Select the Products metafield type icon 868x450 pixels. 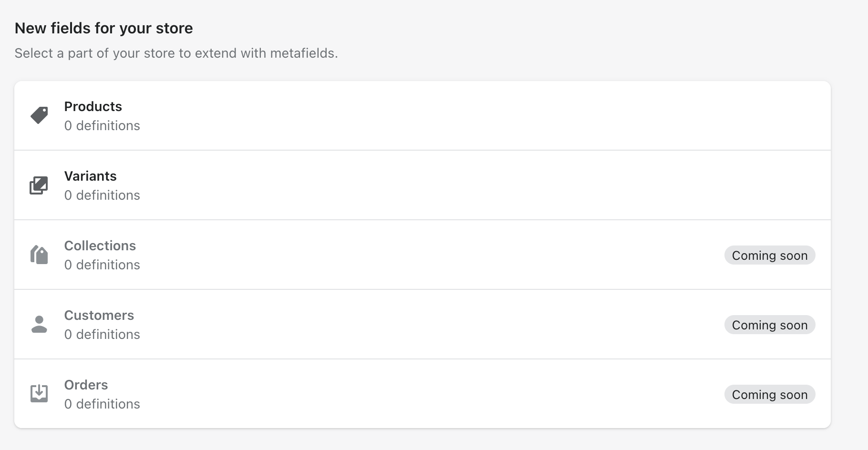tap(40, 115)
